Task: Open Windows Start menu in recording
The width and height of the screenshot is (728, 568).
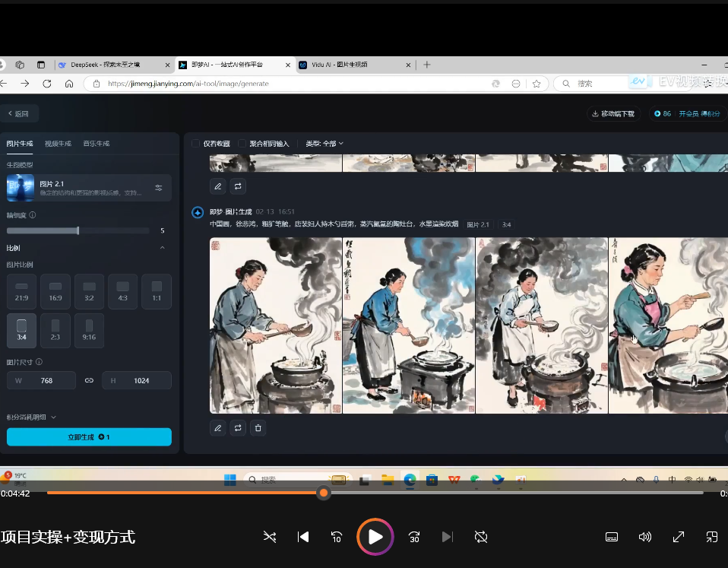Action: tap(230, 480)
